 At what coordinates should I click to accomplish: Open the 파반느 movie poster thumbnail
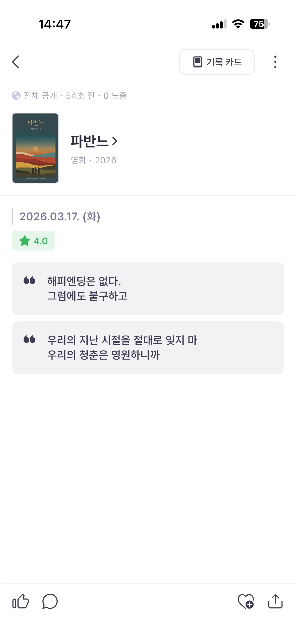click(35, 148)
